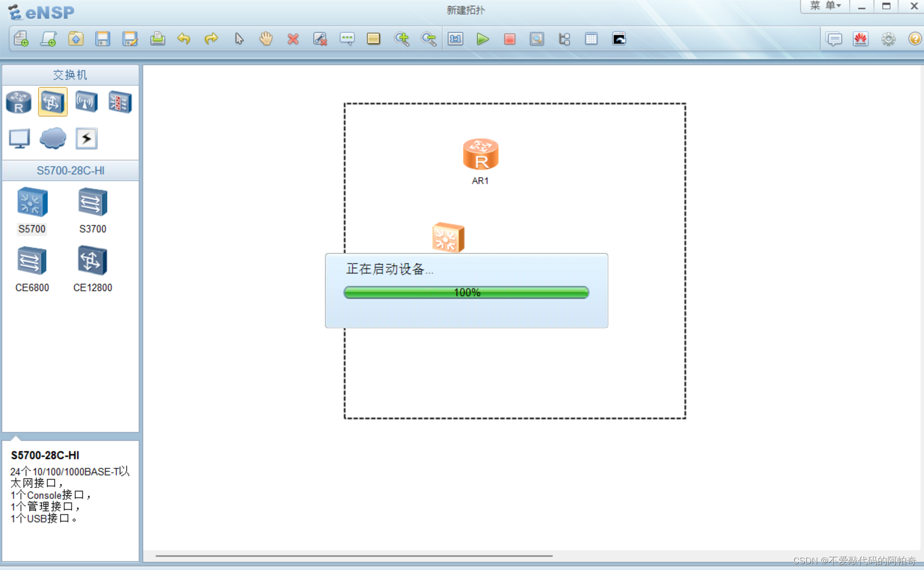The width and height of the screenshot is (924, 570).
Task: Choose the S5700 switch model
Action: (32, 211)
